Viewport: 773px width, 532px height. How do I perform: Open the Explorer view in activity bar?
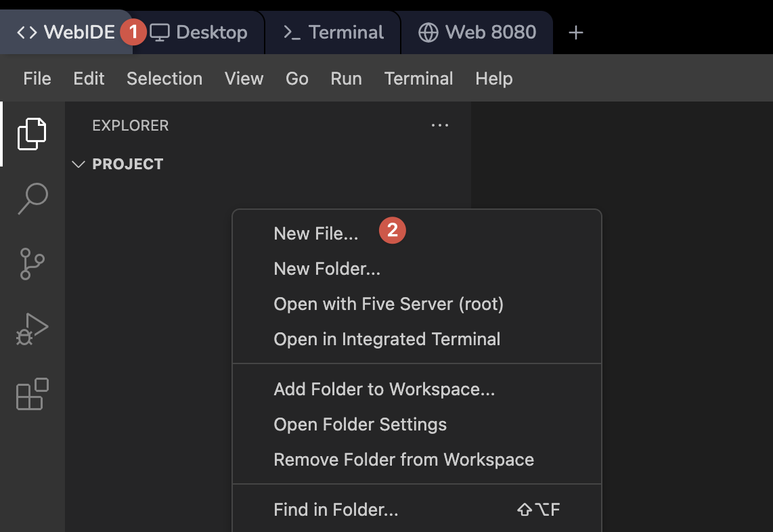pos(32,133)
